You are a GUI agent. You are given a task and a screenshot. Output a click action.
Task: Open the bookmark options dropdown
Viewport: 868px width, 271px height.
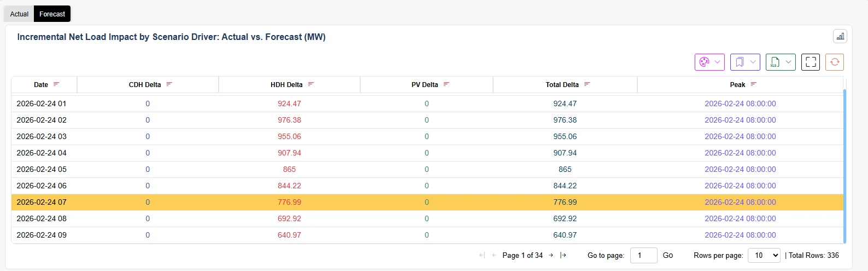745,62
